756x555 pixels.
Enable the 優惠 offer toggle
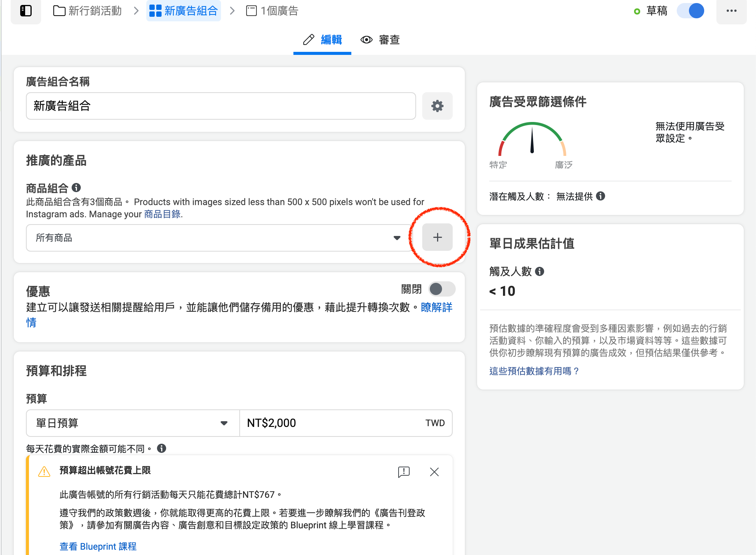pyautogui.click(x=440, y=289)
